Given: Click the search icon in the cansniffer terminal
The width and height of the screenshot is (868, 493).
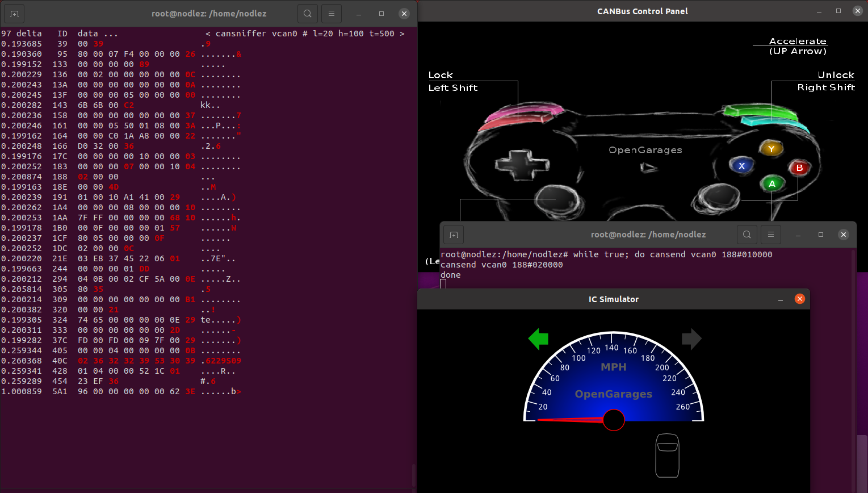Looking at the screenshot, I should pos(307,13).
